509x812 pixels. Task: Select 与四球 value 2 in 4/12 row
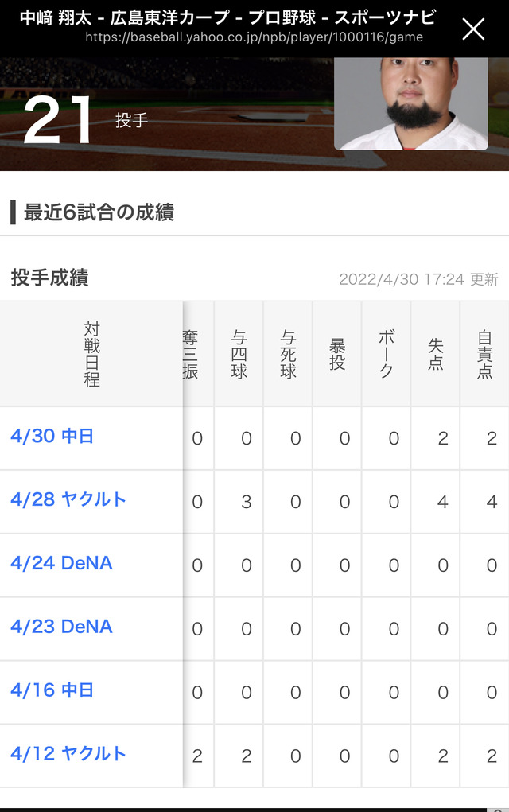click(246, 756)
